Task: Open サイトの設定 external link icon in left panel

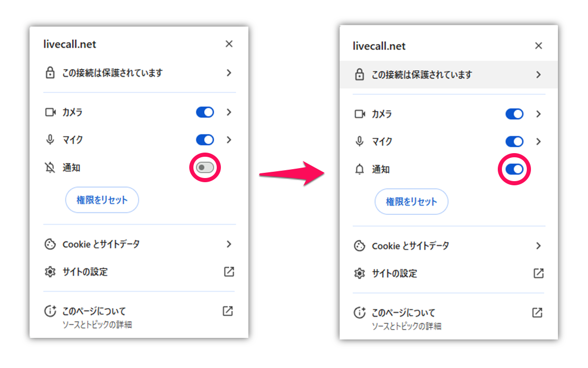Action: (229, 271)
